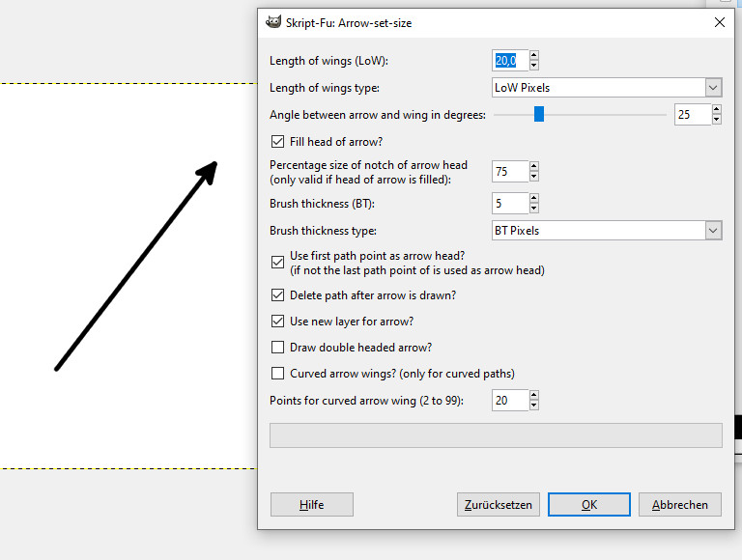Decrease the Brush thickness value

[534, 209]
